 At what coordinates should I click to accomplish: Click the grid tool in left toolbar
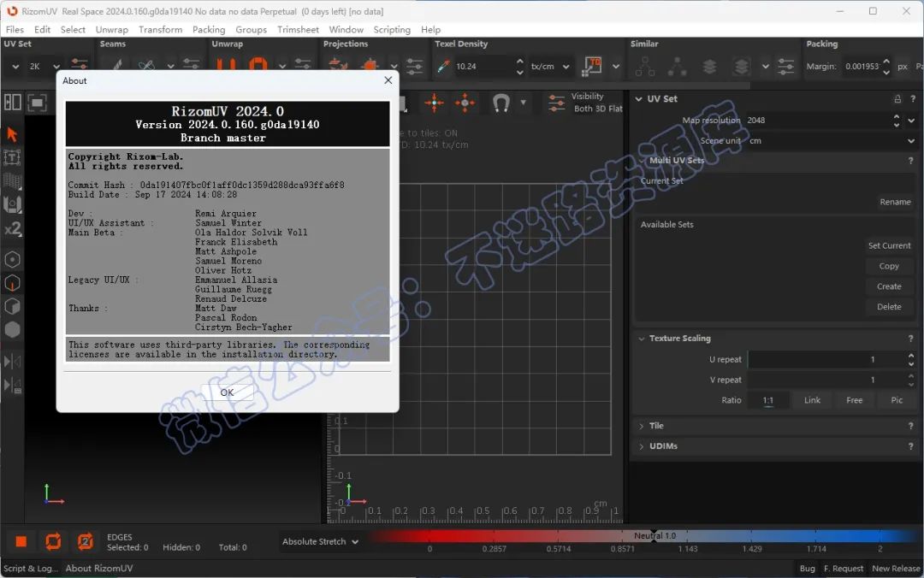(12, 181)
